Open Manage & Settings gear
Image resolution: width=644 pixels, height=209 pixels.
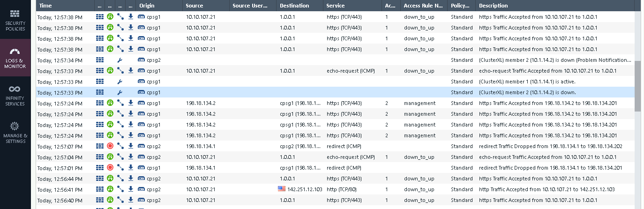pos(15,132)
